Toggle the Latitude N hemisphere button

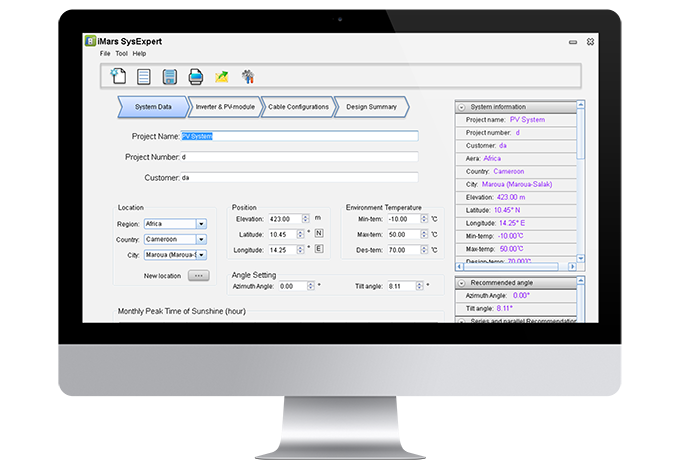coord(319,233)
